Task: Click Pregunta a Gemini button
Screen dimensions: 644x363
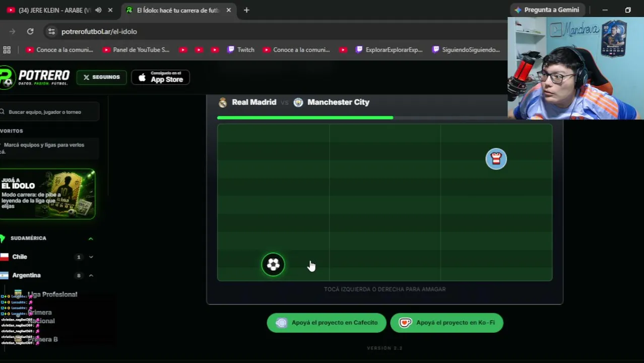Action: [x=547, y=10]
